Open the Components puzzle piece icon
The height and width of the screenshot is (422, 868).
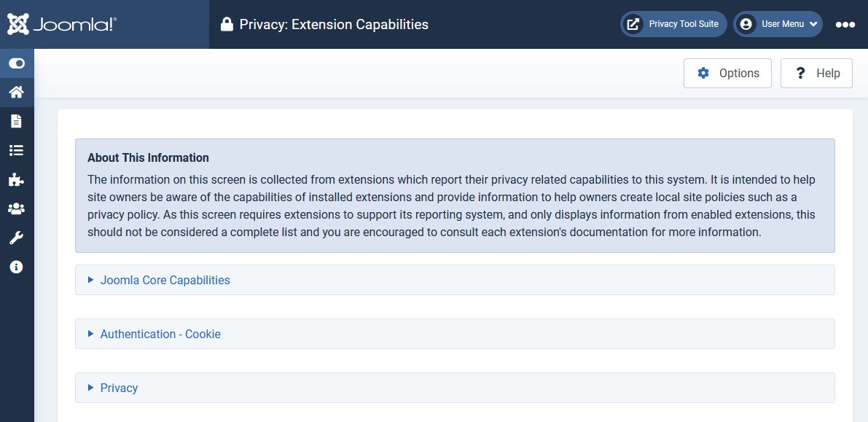pos(16,179)
